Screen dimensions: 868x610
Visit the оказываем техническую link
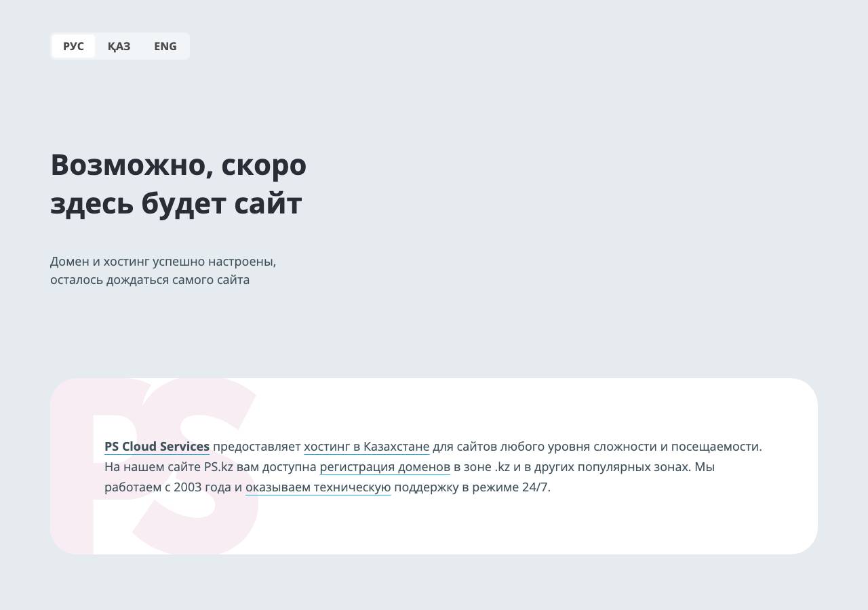pos(318,487)
